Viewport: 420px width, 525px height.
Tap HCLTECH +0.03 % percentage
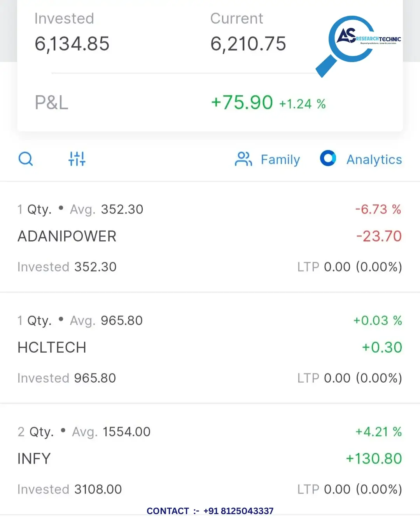click(377, 320)
